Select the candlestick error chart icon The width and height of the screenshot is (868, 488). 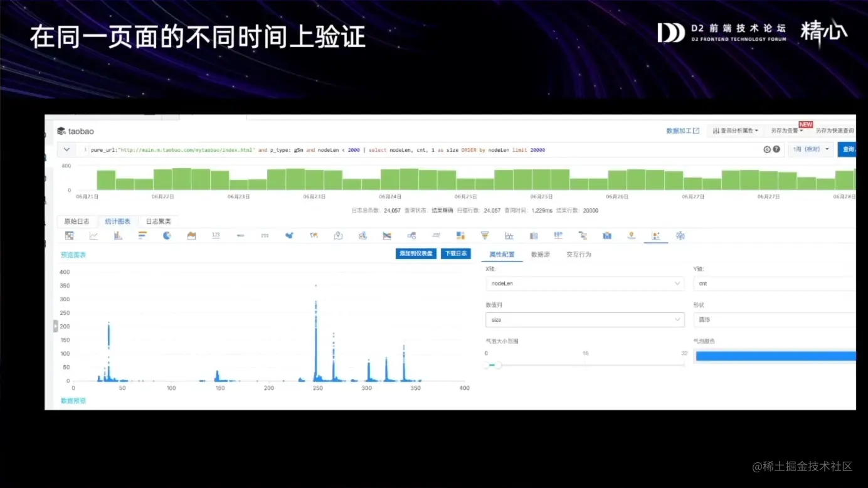pyautogui.click(x=509, y=236)
